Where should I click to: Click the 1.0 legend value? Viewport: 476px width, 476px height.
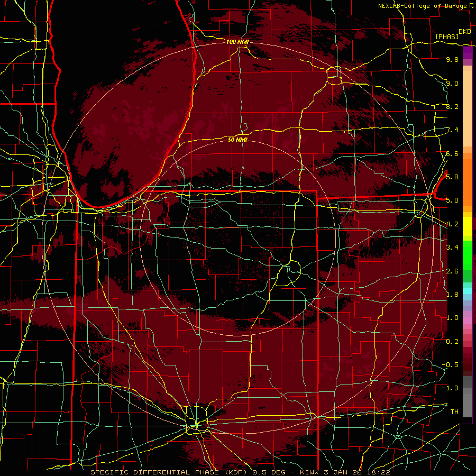452,318
